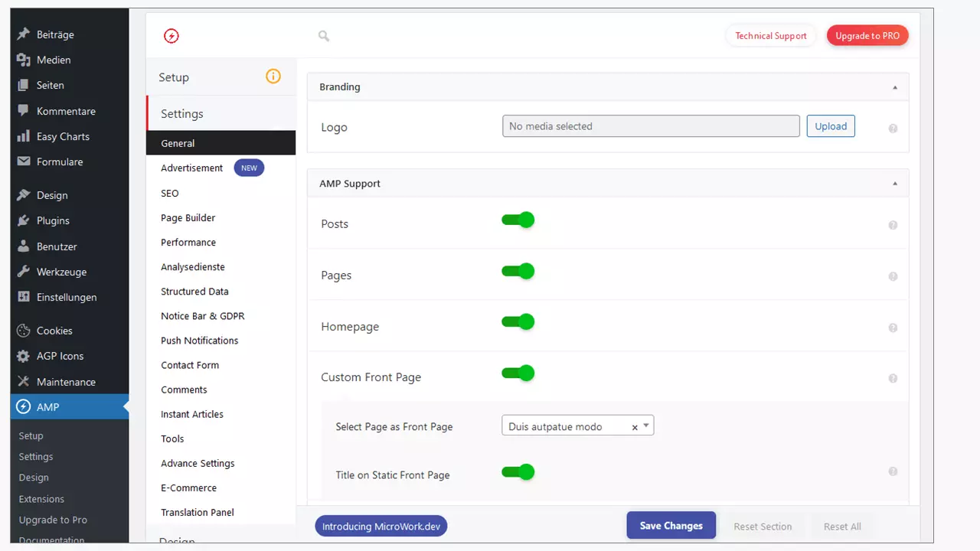Click the Reset Section button
The height and width of the screenshot is (551, 980).
click(763, 527)
